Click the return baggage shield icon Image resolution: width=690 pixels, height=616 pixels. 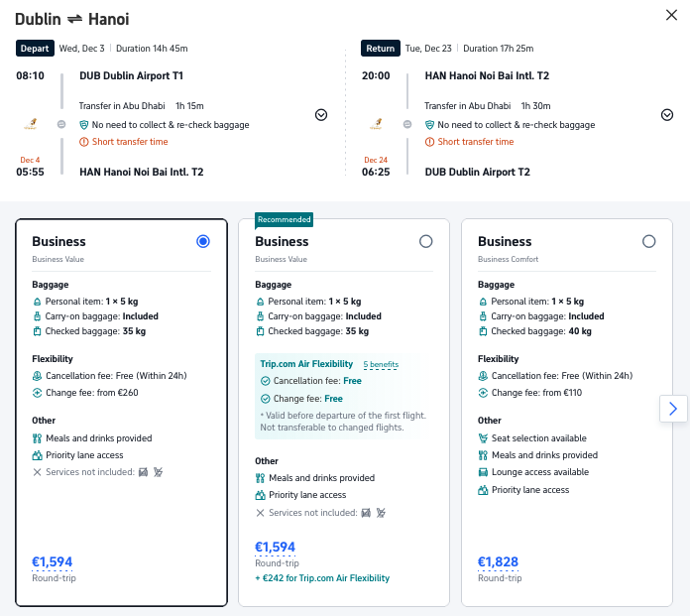click(x=430, y=125)
